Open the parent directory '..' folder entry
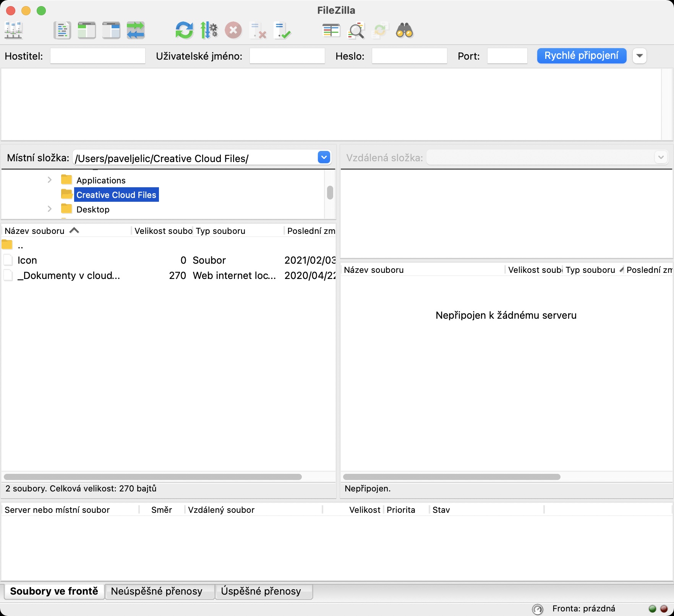674x616 pixels. [168, 245]
